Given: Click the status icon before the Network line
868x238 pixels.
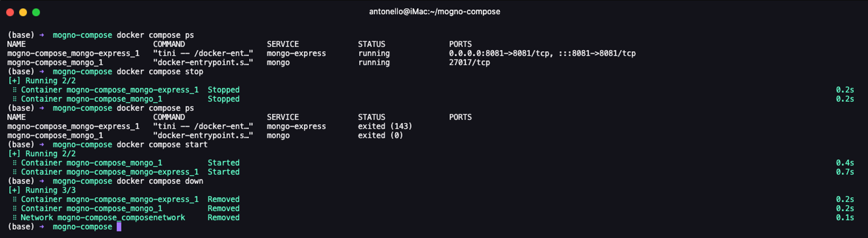Looking at the screenshot, I should (14, 218).
